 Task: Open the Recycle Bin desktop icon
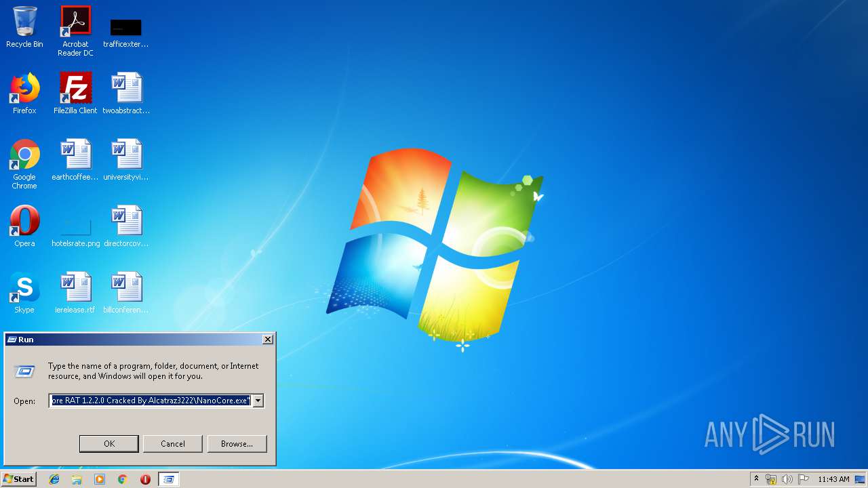point(24,27)
